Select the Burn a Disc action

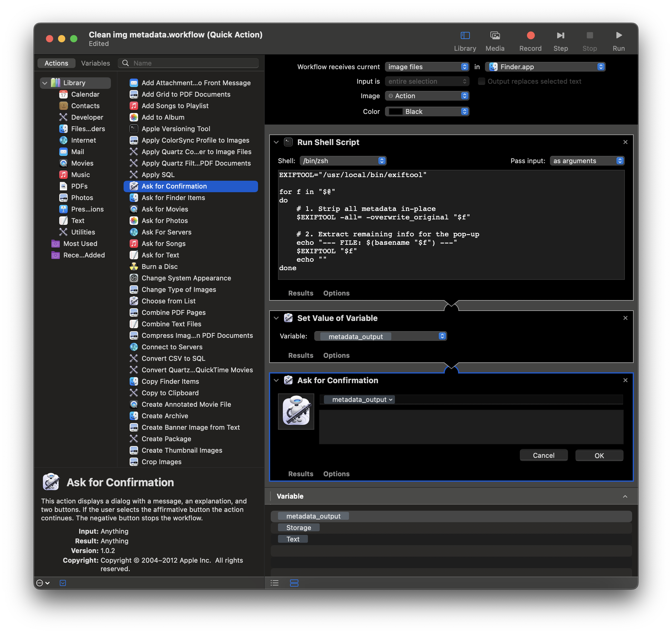coord(159,267)
